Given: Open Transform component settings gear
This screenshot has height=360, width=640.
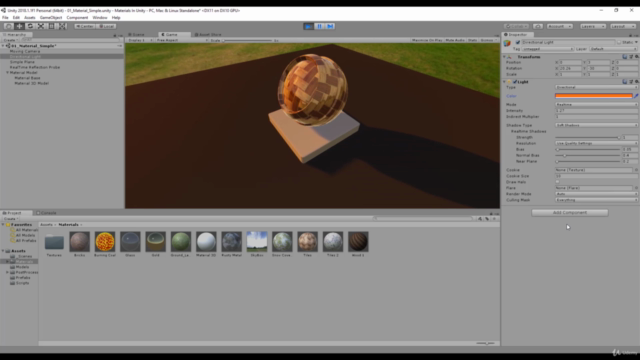Looking at the screenshot, I should click(x=636, y=57).
